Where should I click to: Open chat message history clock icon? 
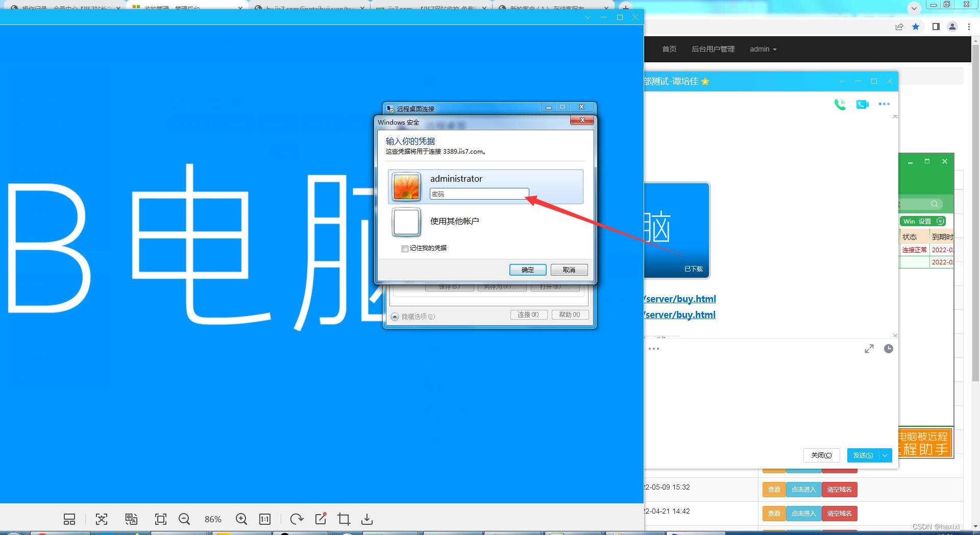click(889, 349)
